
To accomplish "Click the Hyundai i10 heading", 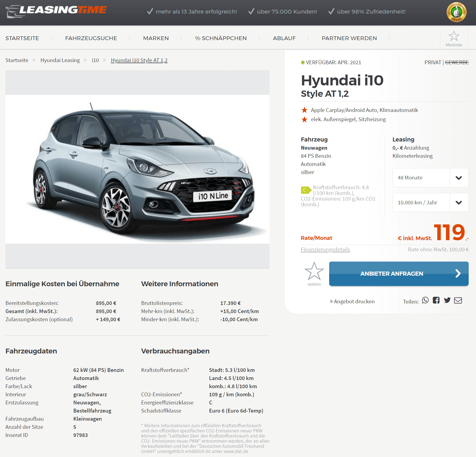I will (x=342, y=80).
